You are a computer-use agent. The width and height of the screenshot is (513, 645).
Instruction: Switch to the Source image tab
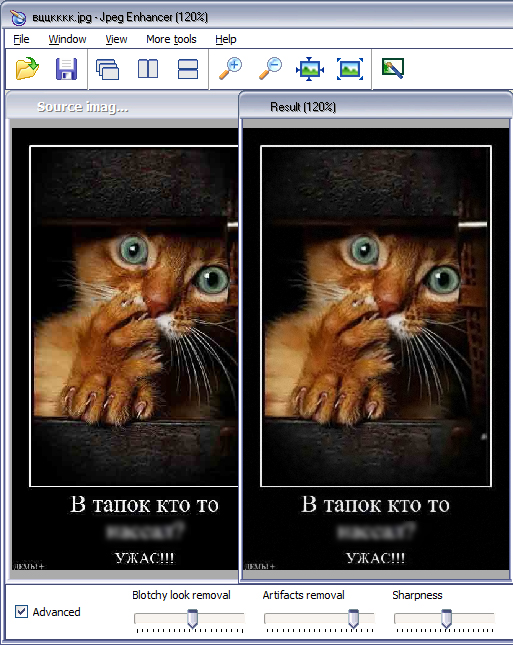tap(122, 107)
